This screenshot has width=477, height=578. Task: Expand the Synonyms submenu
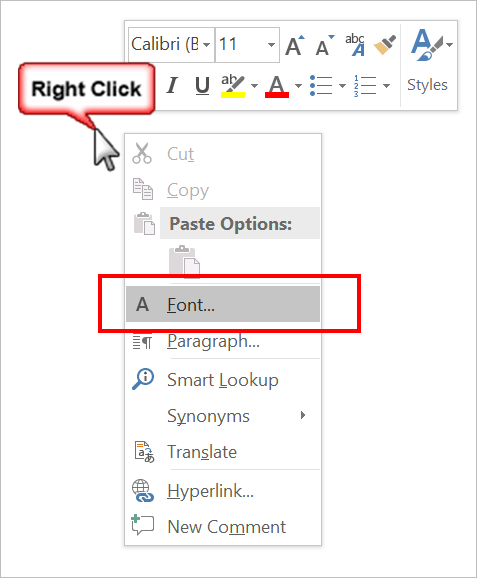pos(223,416)
